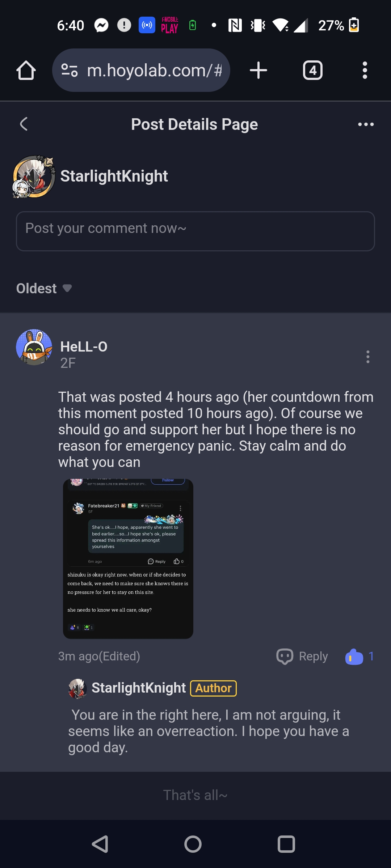Tap the back arrow to leave Post Details Page
The image size is (391, 868).
click(24, 124)
